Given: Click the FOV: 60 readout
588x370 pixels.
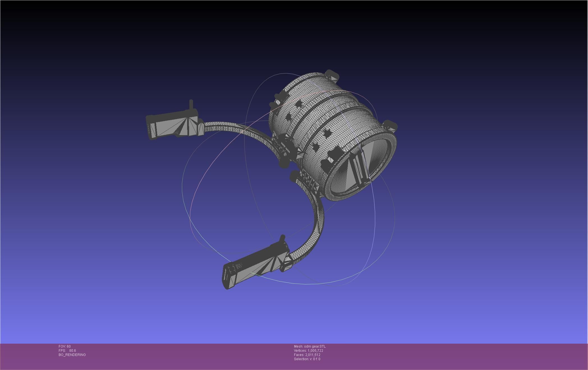Looking at the screenshot, I should [65, 346].
